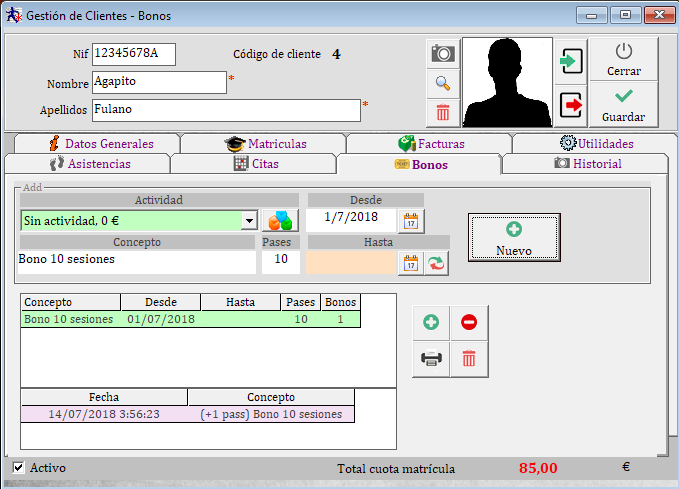Open the Desde date calendar picker

[411, 221]
